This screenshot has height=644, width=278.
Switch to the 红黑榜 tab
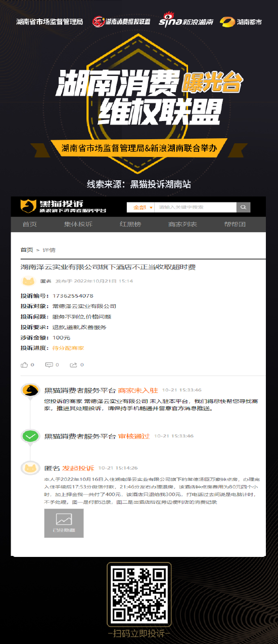pyautogui.click(x=130, y=224)
